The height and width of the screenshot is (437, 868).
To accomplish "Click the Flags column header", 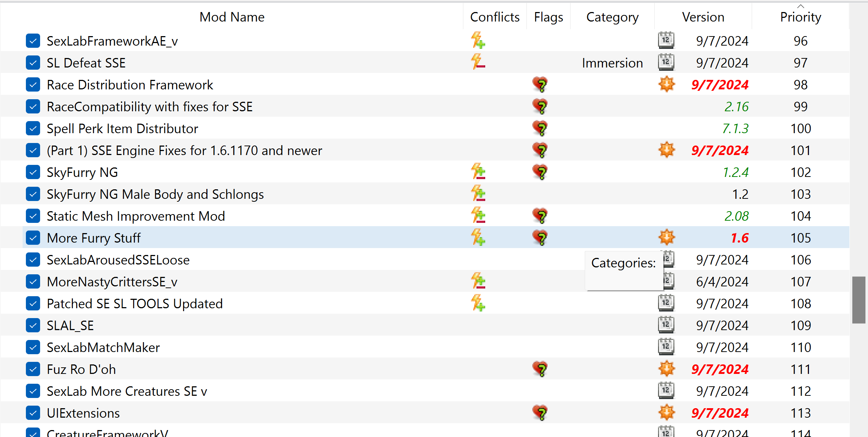I will pos(548,16).
